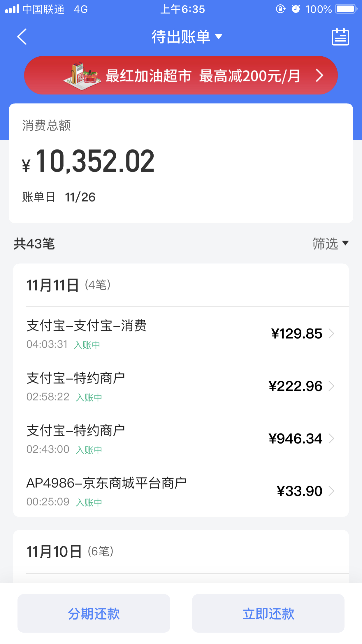Image resolution: width=362 pixels, height=644 pixels.
Task: Open chevron beside ¥33.90 transaction
Action: 331,491
